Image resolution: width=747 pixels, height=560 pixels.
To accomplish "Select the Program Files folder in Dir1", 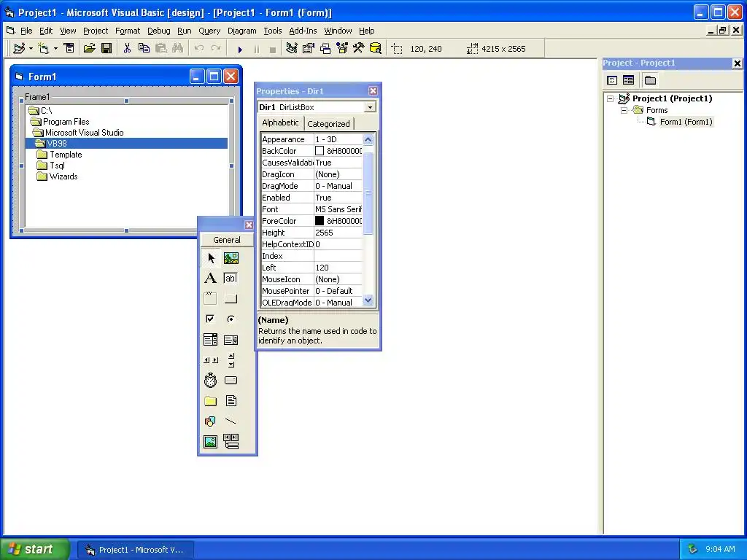I will pyautogui.click(x=66, y=122).
